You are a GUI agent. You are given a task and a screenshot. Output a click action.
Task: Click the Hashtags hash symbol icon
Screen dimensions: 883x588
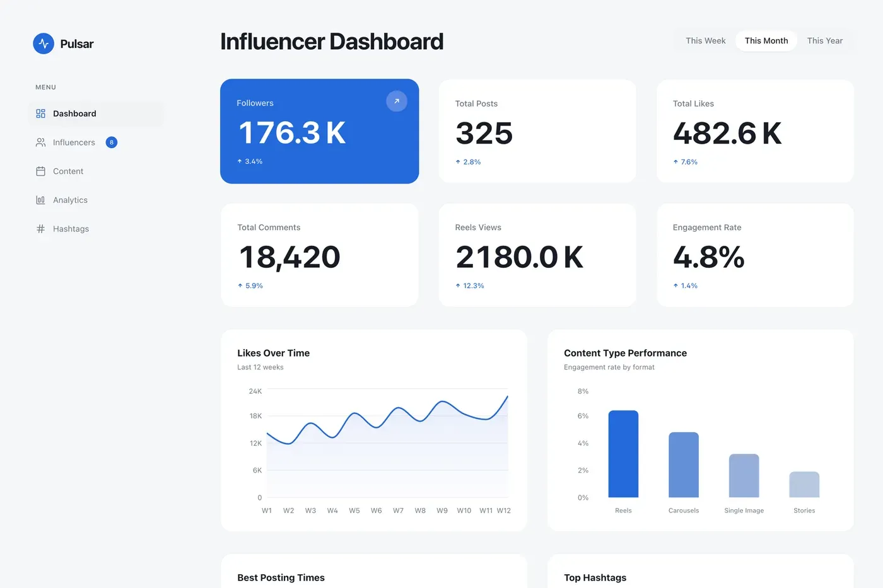point(40,229)
